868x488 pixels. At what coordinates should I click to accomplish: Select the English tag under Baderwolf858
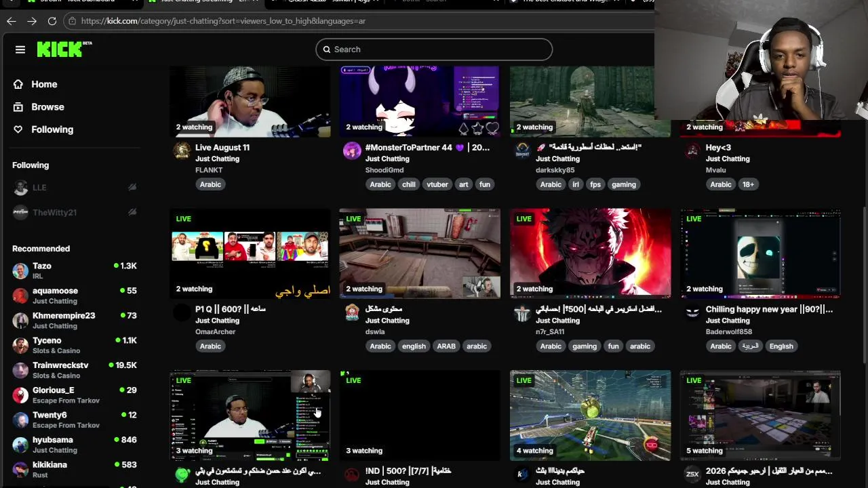coord(781,346)
